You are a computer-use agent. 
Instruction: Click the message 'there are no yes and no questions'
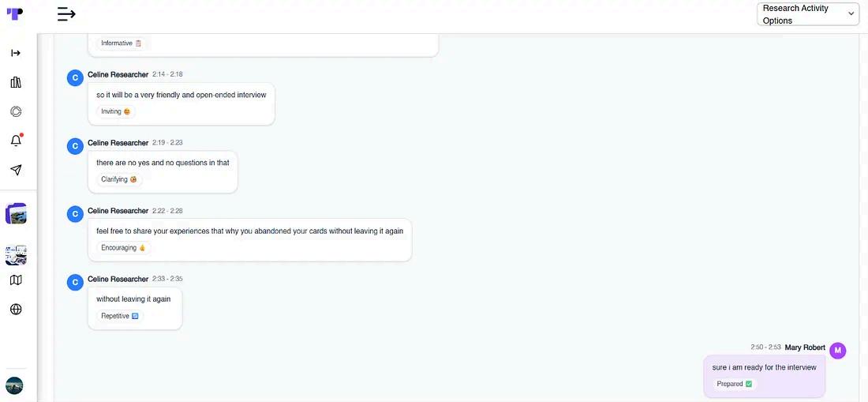[x=163, y=163]
